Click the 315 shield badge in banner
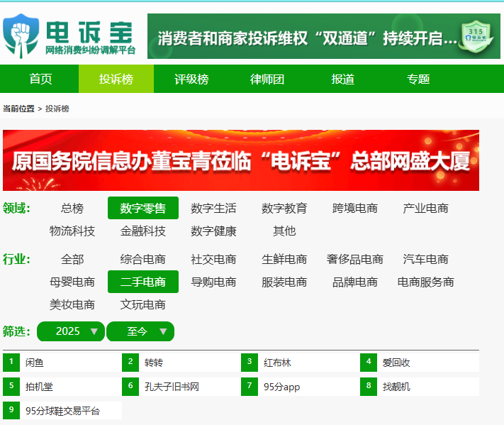 pyautogui.click(x=476, y=36)
